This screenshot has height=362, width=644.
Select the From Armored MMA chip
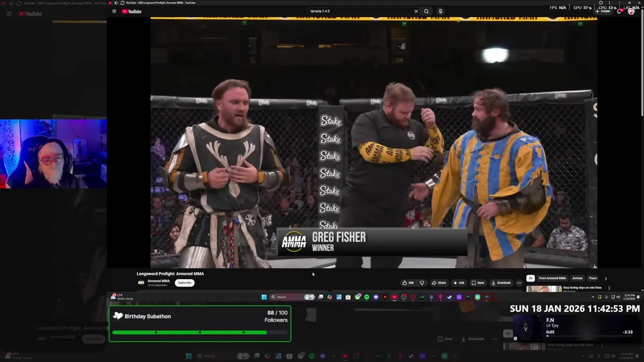click(x=552, y=278)
